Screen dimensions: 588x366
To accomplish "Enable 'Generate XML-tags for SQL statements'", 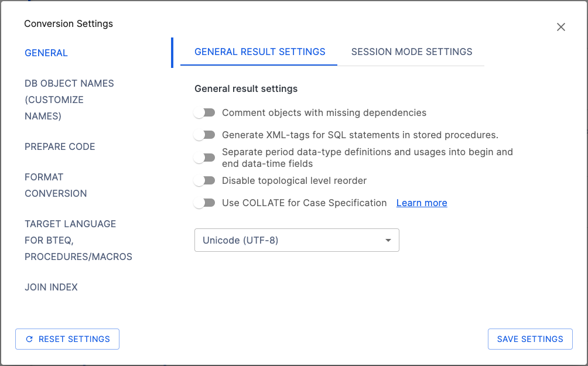I will (x=204, y=135).
